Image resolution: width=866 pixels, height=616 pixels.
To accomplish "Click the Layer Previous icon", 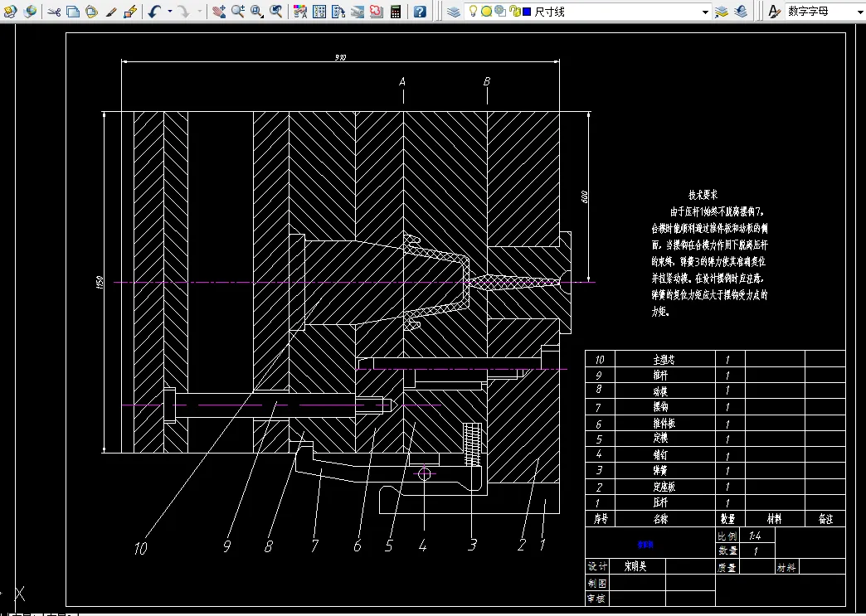I will point(741,11).
